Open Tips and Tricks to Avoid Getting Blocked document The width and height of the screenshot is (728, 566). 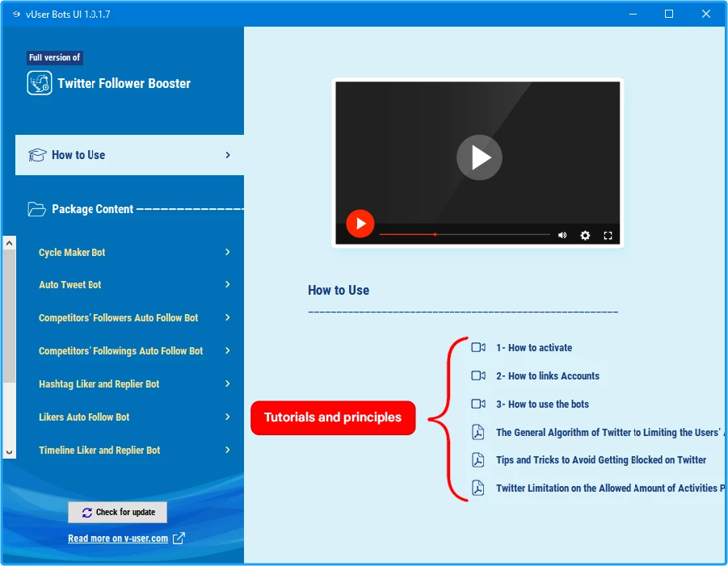pos(601,459)
